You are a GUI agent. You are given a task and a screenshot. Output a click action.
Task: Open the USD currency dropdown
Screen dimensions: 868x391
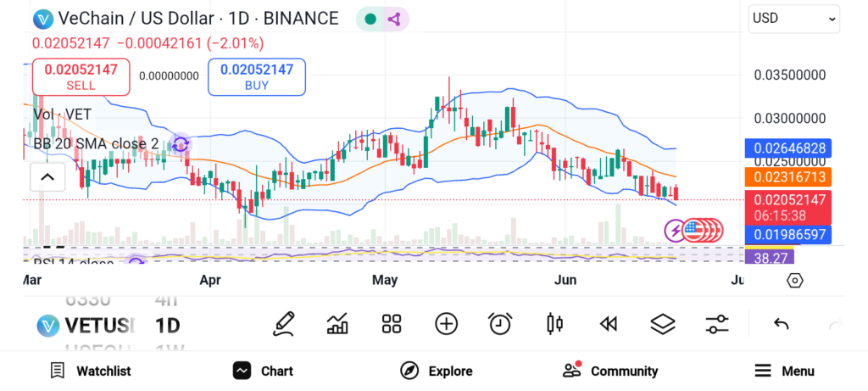point(793,19)
